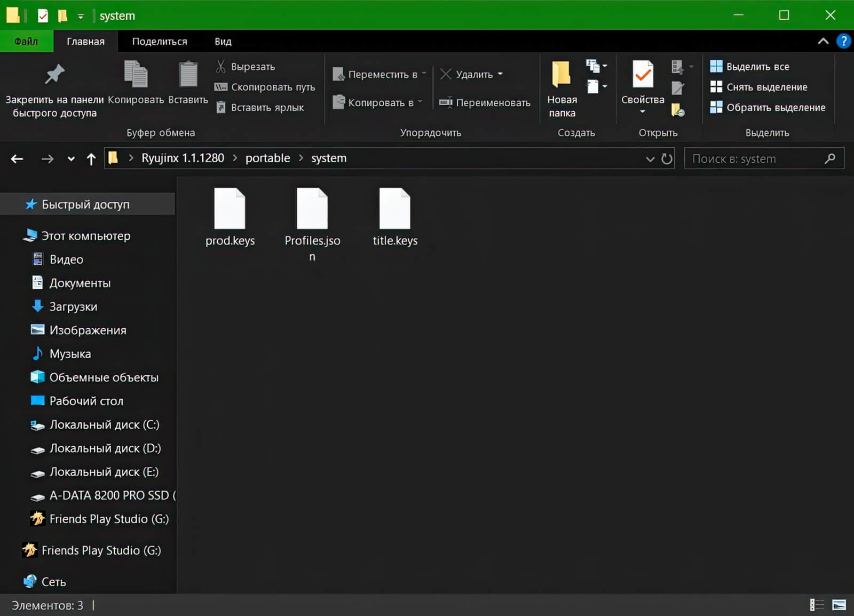Switch to the Вид tab
The width and height of the screenshot is (854, 616).
coord(223,41)
